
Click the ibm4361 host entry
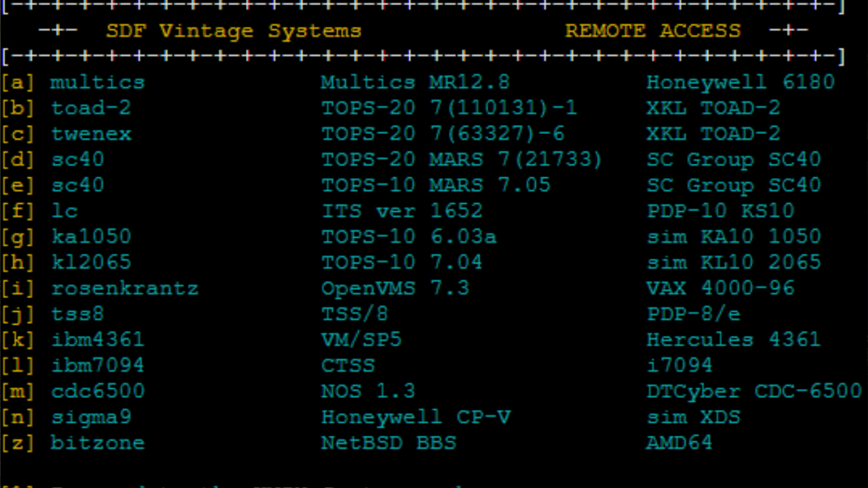97,340
